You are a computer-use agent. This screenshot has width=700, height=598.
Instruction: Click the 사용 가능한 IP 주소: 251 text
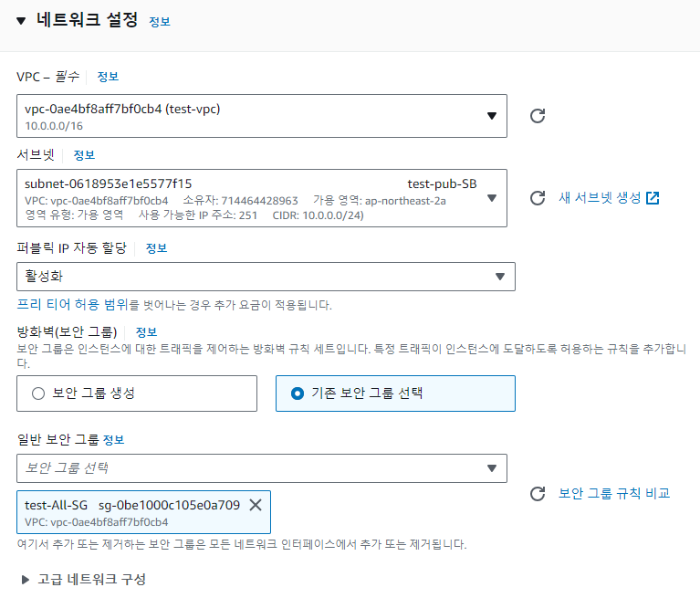tap(198, 215)
